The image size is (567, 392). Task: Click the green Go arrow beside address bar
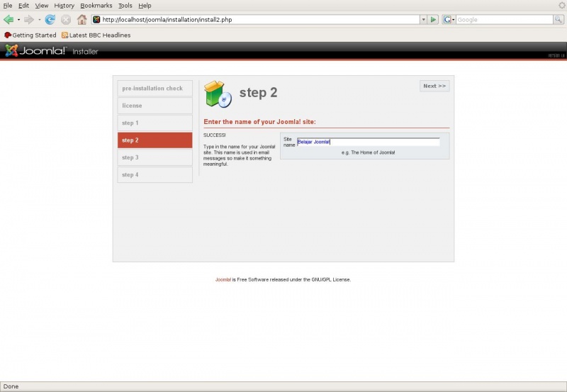click(x=434, y=20)
